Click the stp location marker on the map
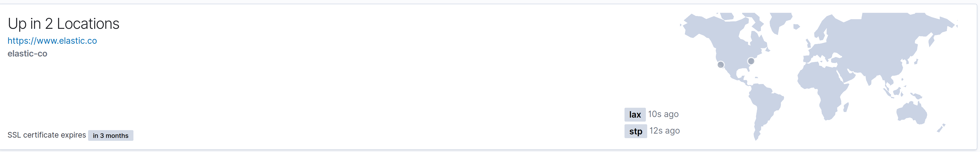980x152 pixels. [751, 61]
